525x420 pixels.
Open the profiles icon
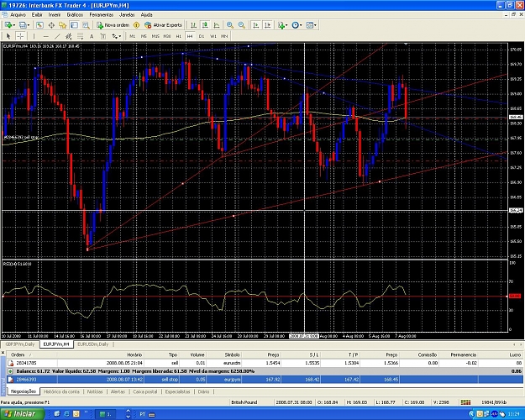tap(23, 25)
